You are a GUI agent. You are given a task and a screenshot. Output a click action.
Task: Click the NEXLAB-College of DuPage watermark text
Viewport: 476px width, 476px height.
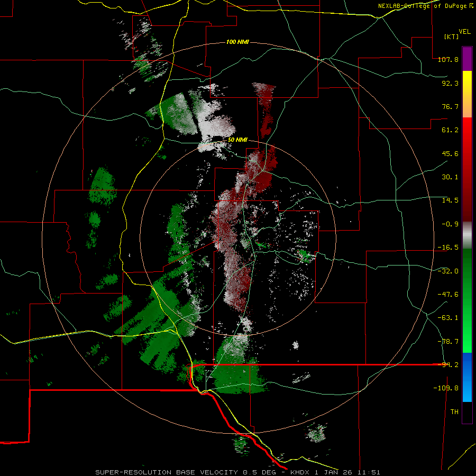tap(426, 6)
